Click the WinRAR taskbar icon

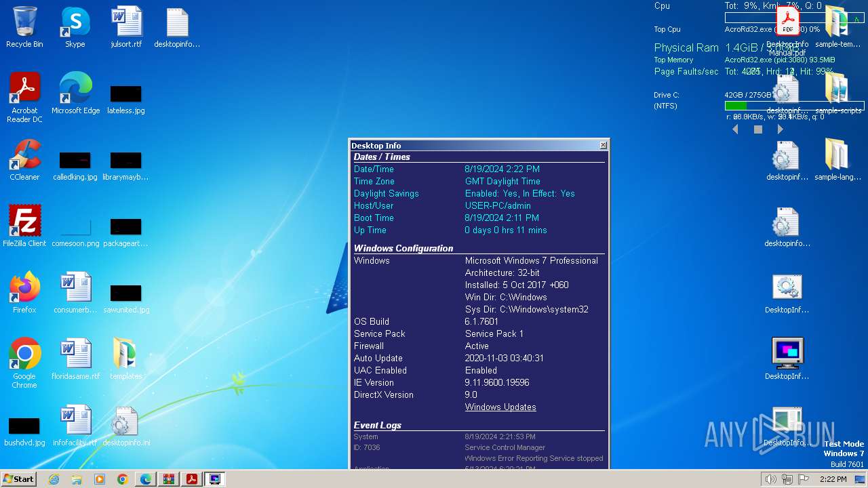point(168,479)
